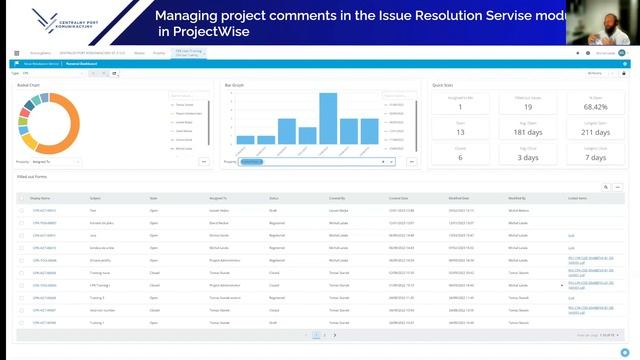
Task: Toggle the dashboard lock icon
Action: [624, 73]
